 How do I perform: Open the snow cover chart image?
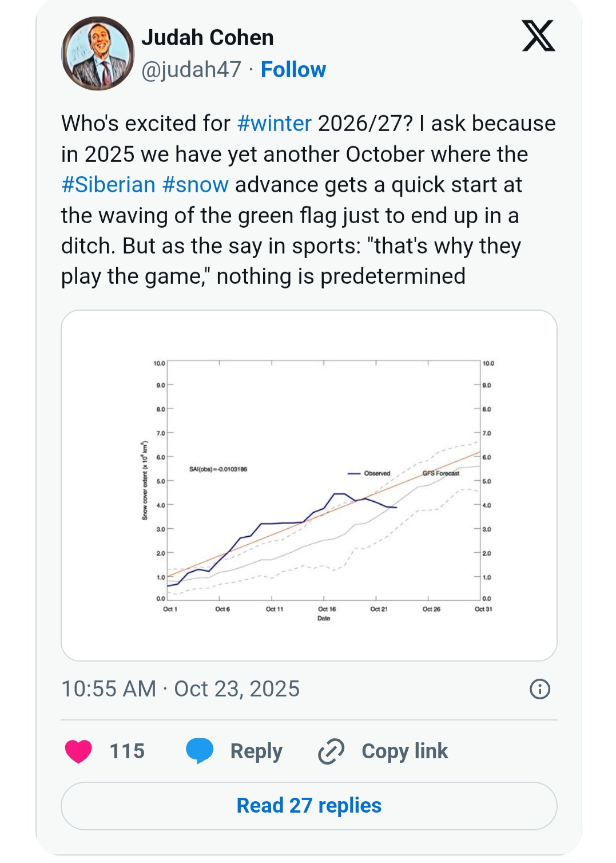(x=309, y=485)
